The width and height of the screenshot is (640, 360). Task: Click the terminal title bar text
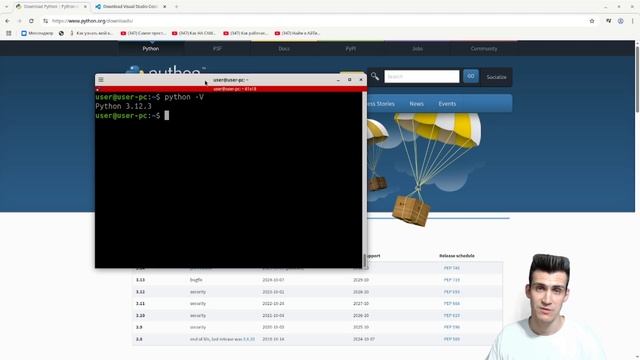(x=231, y=80)
